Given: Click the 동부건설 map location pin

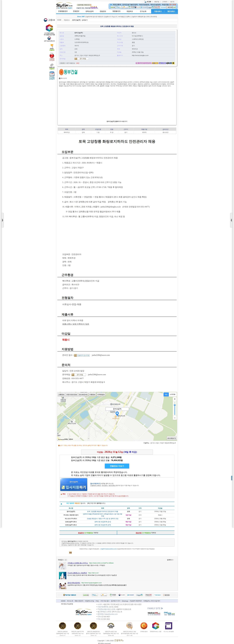Looking at the screenshot, I should 117,414.
